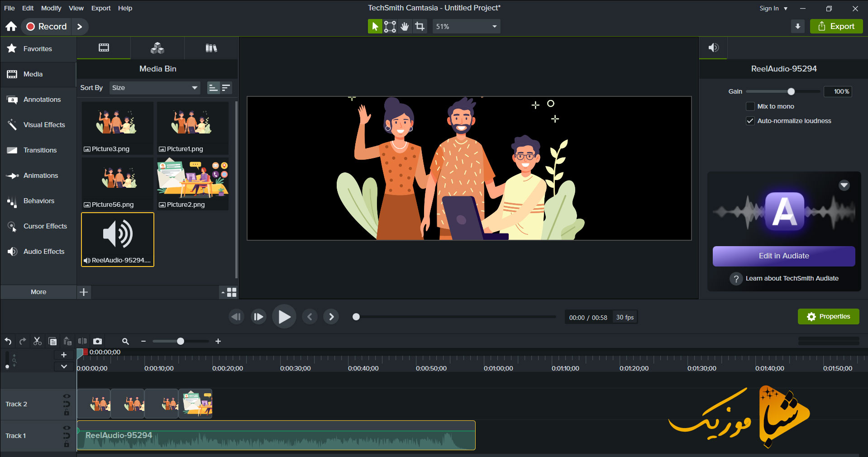Toggle the magnetic snap on Track 1
Image resolution: width=868 pixels, height=457 pixels.
pos(67,436)
